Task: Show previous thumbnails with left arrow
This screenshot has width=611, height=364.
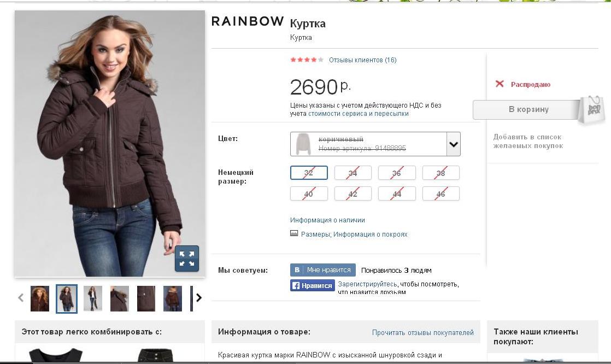Action: (x=21, y=298)
